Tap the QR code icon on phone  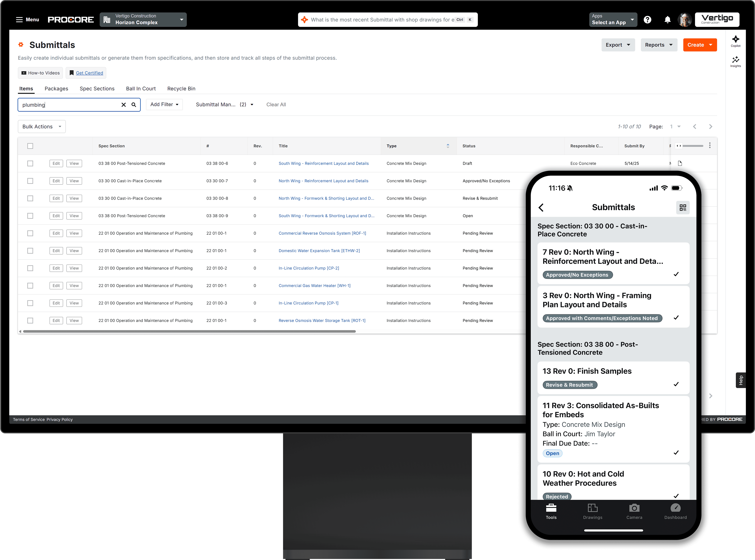[x=683, y=207]
